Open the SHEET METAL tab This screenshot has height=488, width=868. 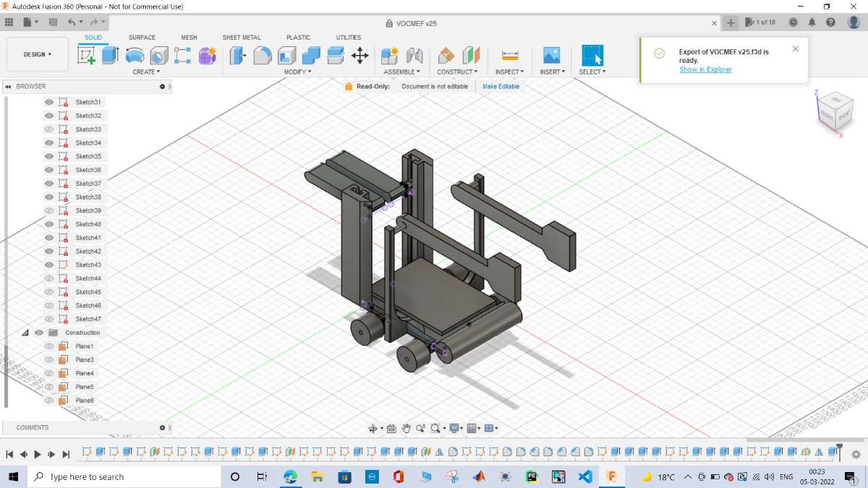[242, 38]
